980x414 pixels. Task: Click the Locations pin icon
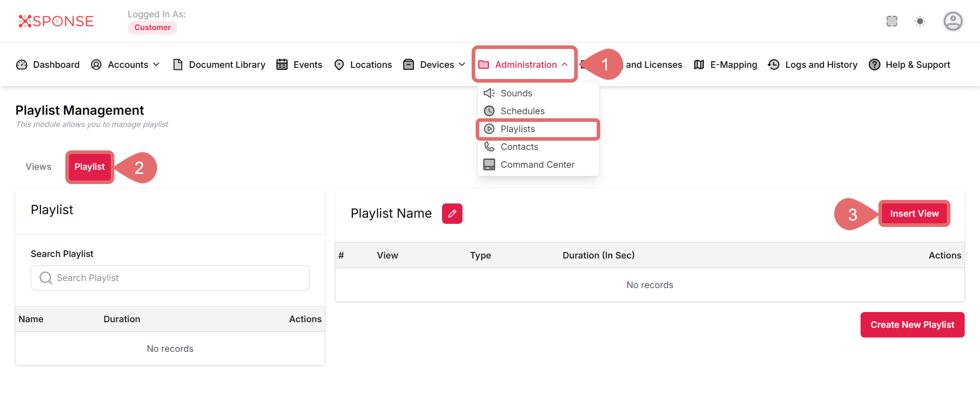[x=339, y=65]
